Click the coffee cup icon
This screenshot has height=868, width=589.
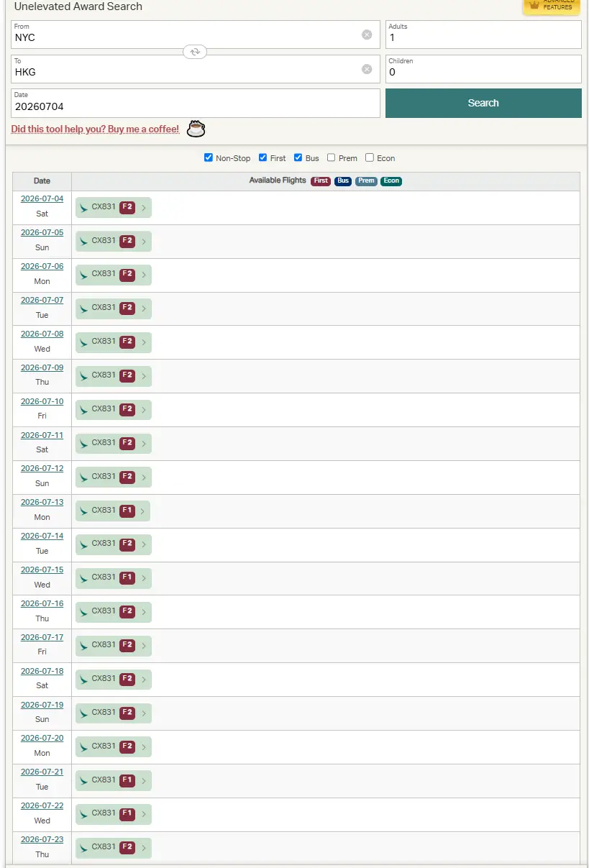(196, 129)
